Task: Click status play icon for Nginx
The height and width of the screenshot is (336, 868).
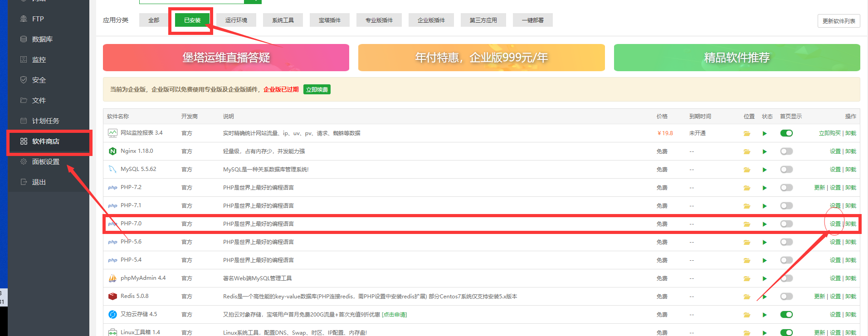Action: click(765, 151)
